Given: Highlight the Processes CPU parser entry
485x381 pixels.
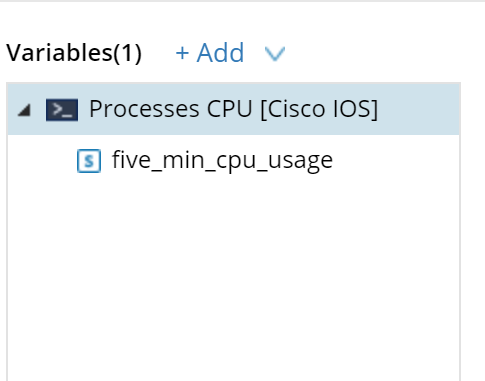Looking at the screenshot, I should click(234, 109).
